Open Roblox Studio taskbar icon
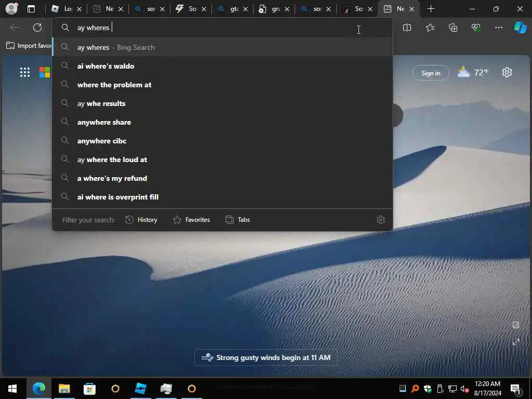This screenshot has width=532, height=399. tap(140, 389)
